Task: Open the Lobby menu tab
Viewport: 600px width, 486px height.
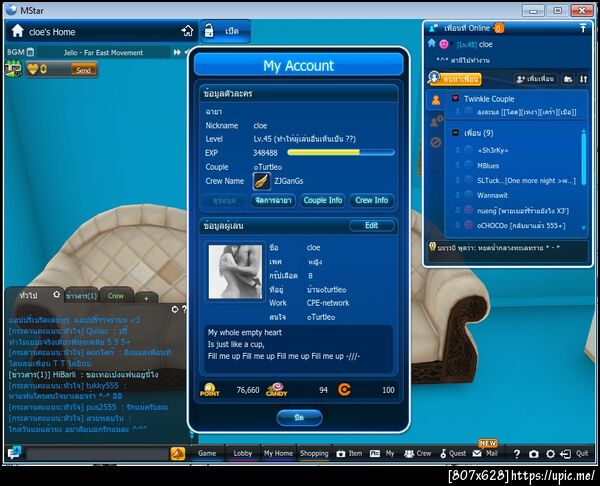Action: pos(243,453)
